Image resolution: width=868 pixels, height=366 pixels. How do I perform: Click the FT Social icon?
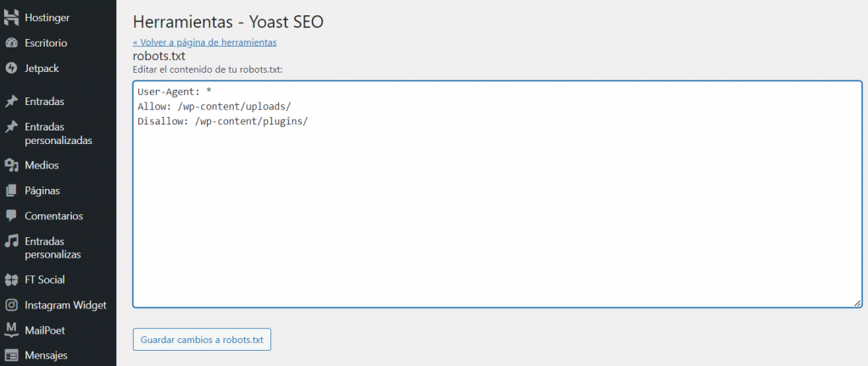[x=12, y=280]
